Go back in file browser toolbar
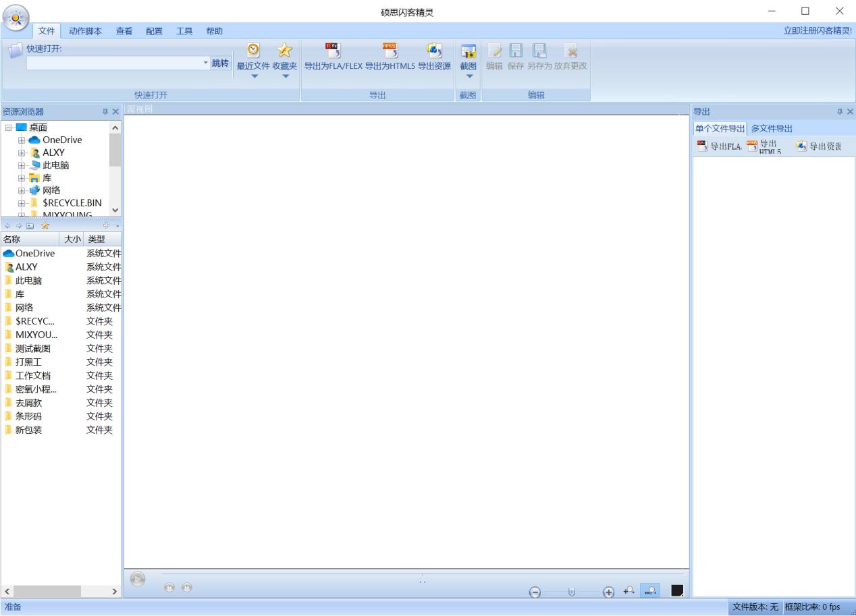This screenshot has height=616, width=856. [x=7, y=225]
